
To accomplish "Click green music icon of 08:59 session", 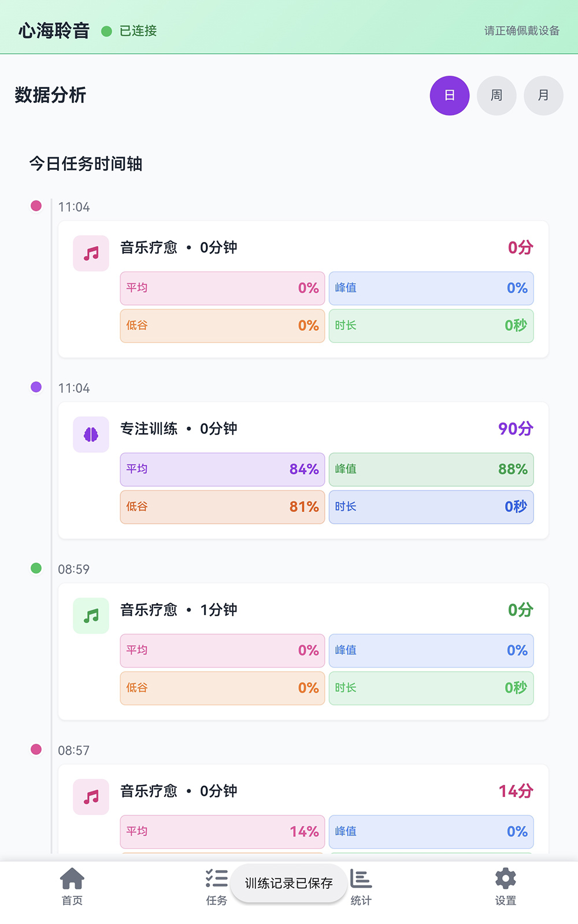I will [x=91, y=616].
